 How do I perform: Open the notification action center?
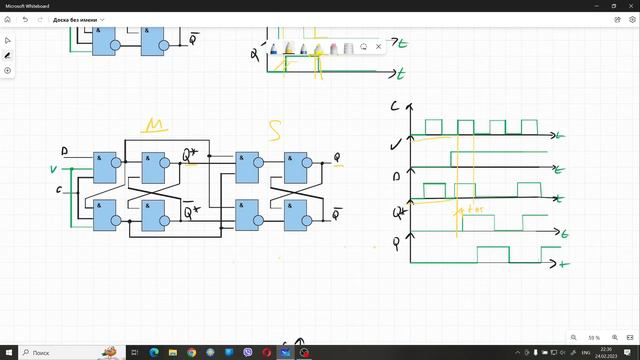click(627, 352)
